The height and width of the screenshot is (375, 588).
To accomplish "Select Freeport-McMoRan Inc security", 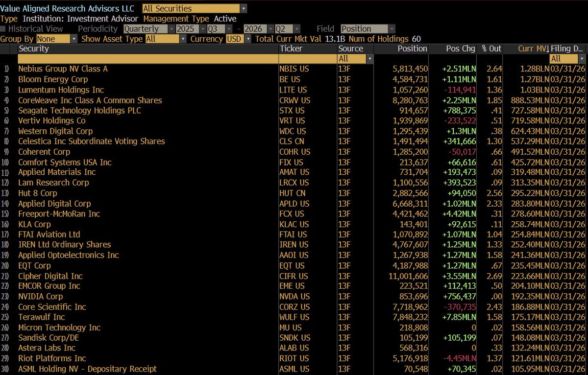I will (x=59, y=213).
